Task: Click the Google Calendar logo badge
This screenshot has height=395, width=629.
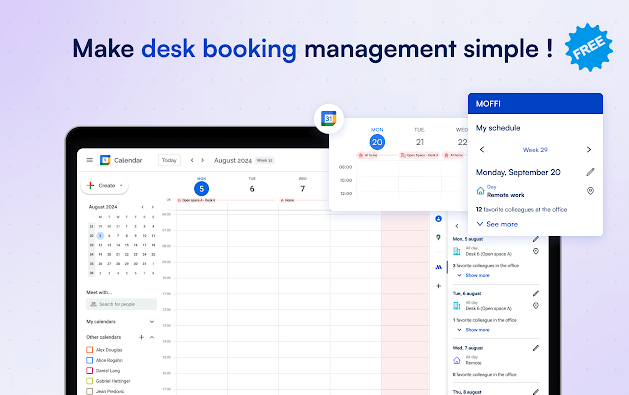Action: click(329, 119)
